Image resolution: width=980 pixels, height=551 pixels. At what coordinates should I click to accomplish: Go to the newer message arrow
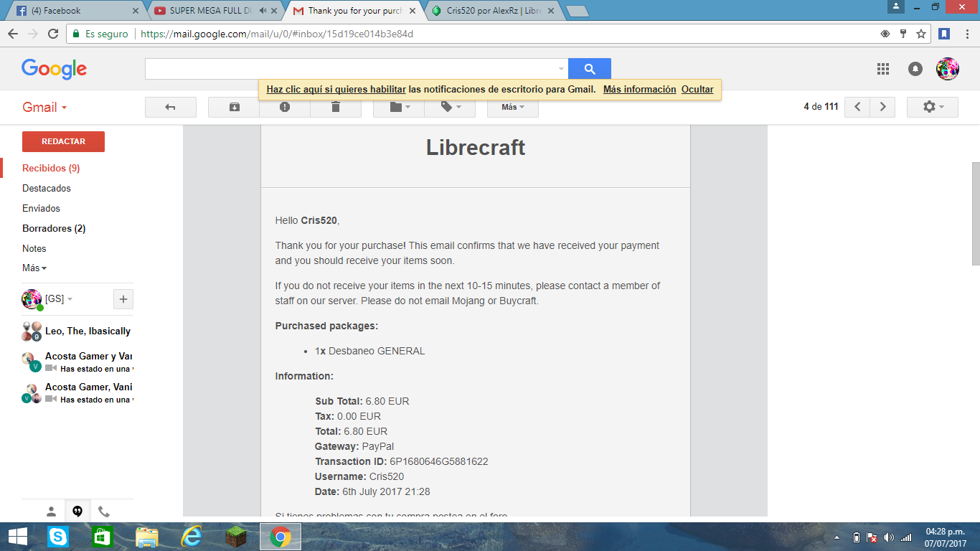coord(857,107)
